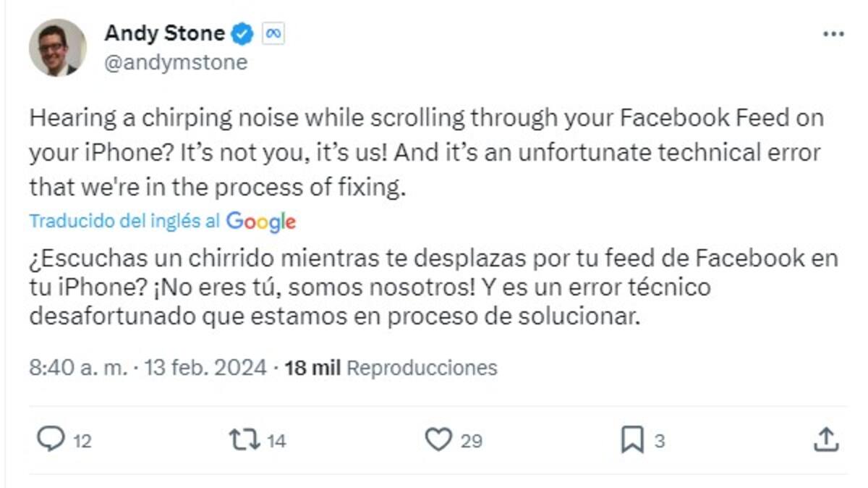Click Andy Stone's display name
Viewport: 868px width, 488px height.
click(166, 33)
